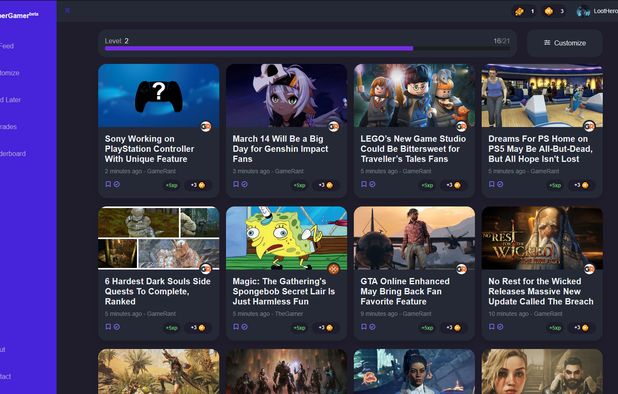Click the LEGO Harry Potter thumbnail
Image resolution: width=618 pixels, height=394 pixels.
[x=414, y=96]
